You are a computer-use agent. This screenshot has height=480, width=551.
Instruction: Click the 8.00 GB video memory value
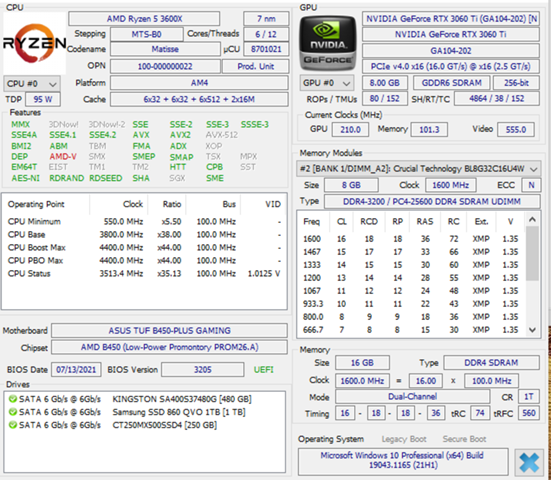385,83
